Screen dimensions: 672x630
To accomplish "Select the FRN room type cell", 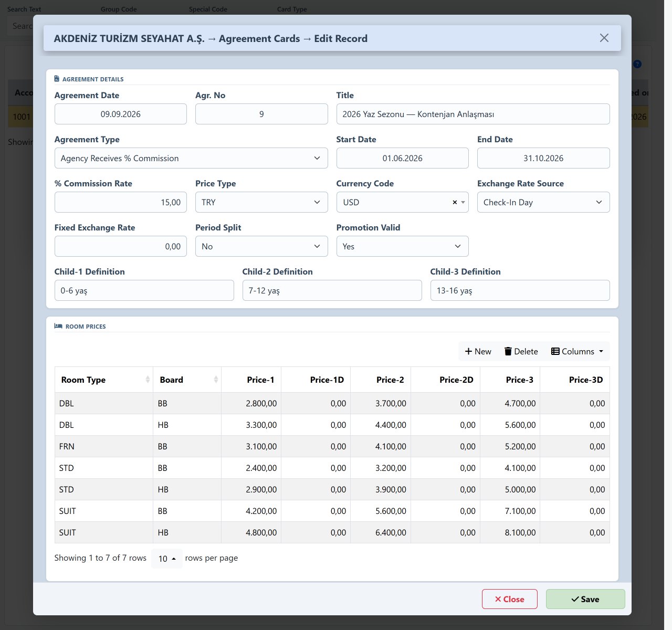I will (104, 446).
